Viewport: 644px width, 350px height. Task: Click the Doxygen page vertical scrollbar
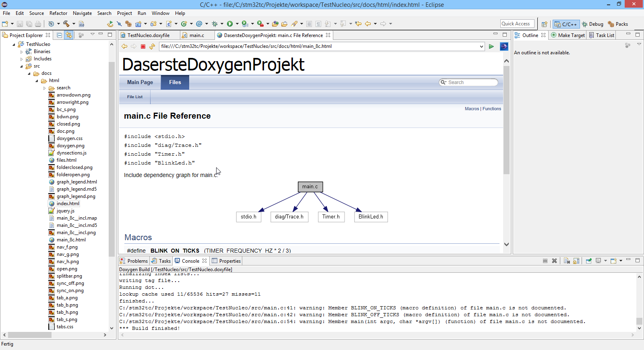point(507,120)
